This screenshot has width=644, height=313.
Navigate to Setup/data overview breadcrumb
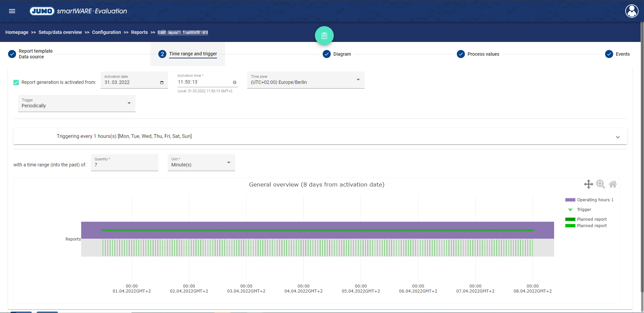coord(60,32)
